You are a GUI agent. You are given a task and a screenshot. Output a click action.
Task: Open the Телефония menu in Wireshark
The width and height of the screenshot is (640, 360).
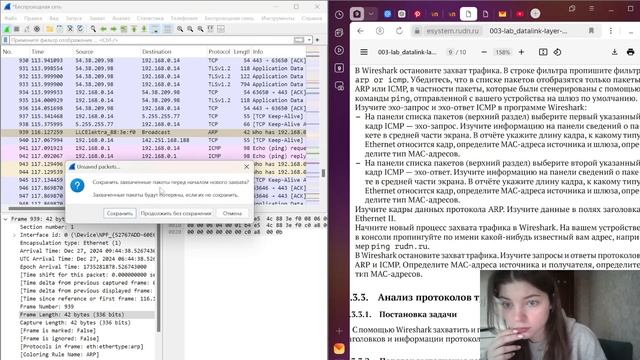(184, 18)
